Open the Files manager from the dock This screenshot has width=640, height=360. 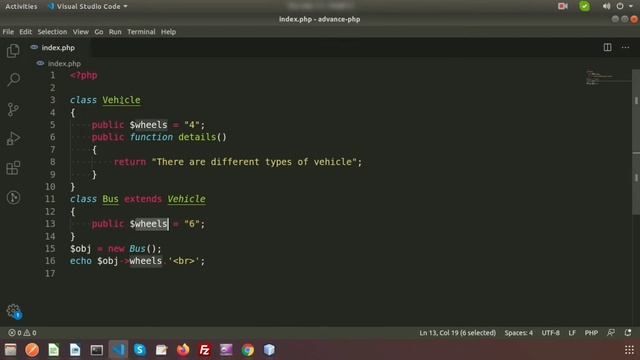[11, 350]
